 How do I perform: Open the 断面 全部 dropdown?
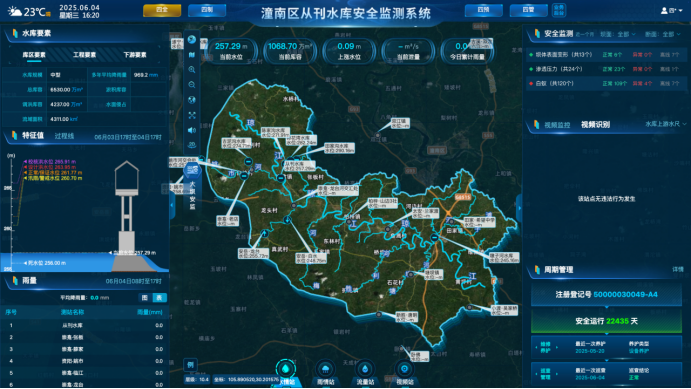pos(671,34)
